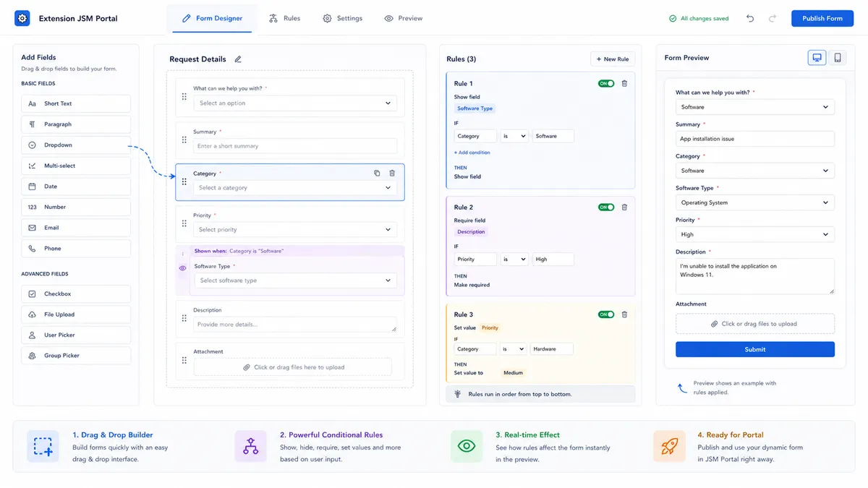Delete Rule 2 with trash icon
The height and width of the screenshot is (488, 868).
(x=625, y=207)
